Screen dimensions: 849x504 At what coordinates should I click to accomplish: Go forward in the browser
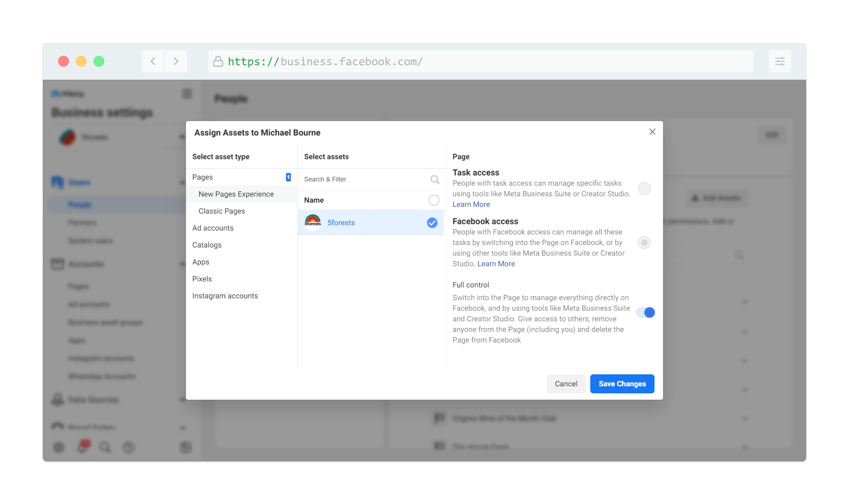tap(176, 61)
